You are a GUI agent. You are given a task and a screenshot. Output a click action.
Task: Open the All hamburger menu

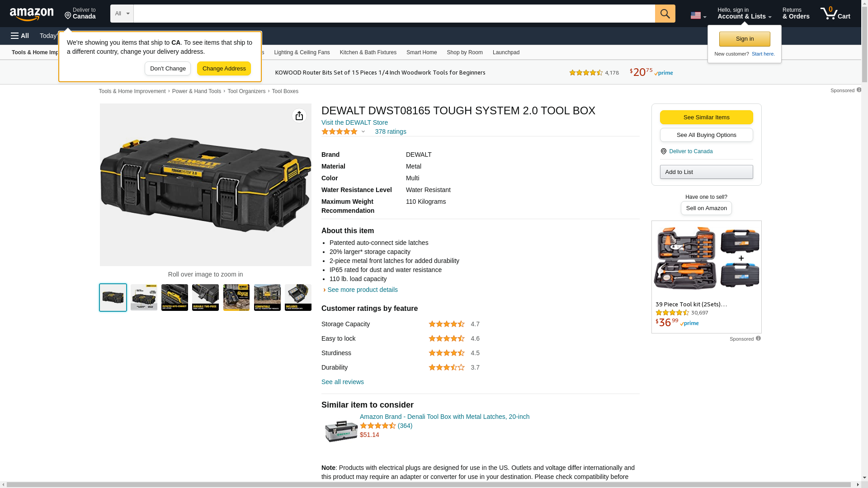pyautogui.click(x=20, y=36)
